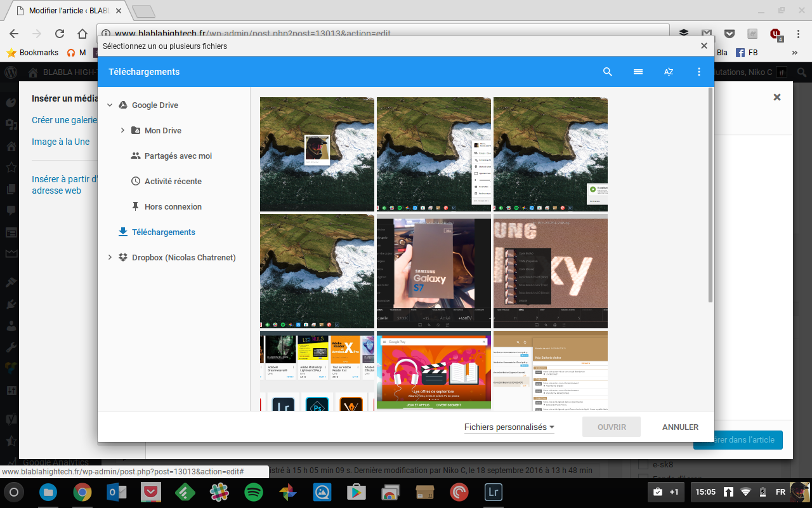
Task: Select the Google Play offers thumbnail
Action: coord(433,370)
